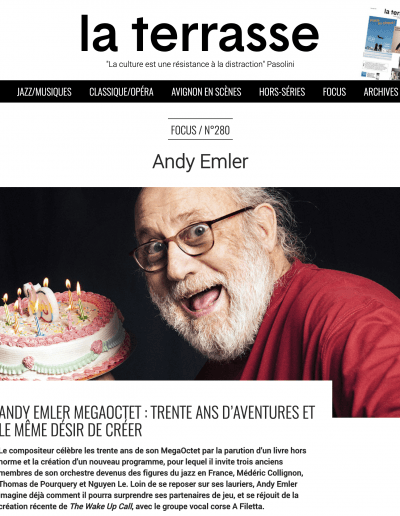The image size is (400, 516).
Task: Click the Focus / N°280 label
Action: 200,130
